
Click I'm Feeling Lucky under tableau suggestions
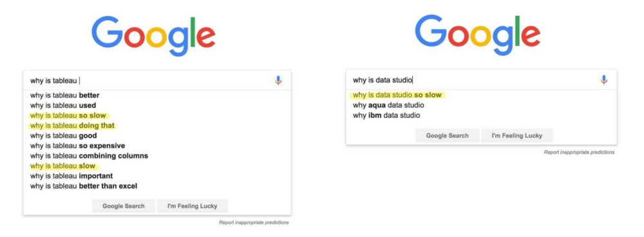coord(192,206)
